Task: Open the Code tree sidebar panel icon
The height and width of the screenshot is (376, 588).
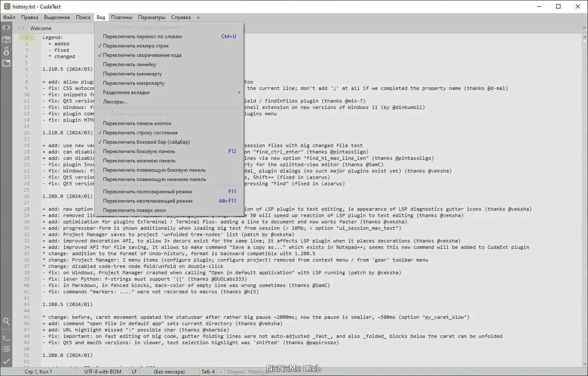Action: pos(6,28)
